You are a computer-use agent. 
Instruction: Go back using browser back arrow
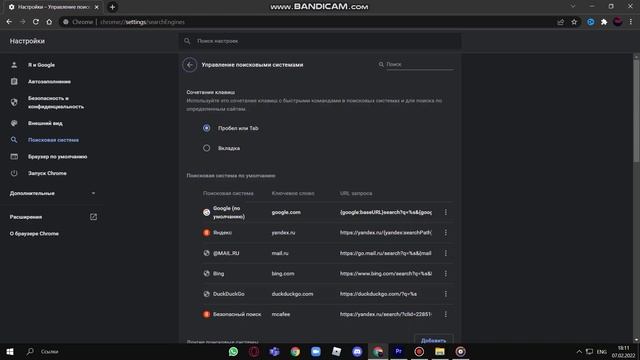tap(9, 22)
